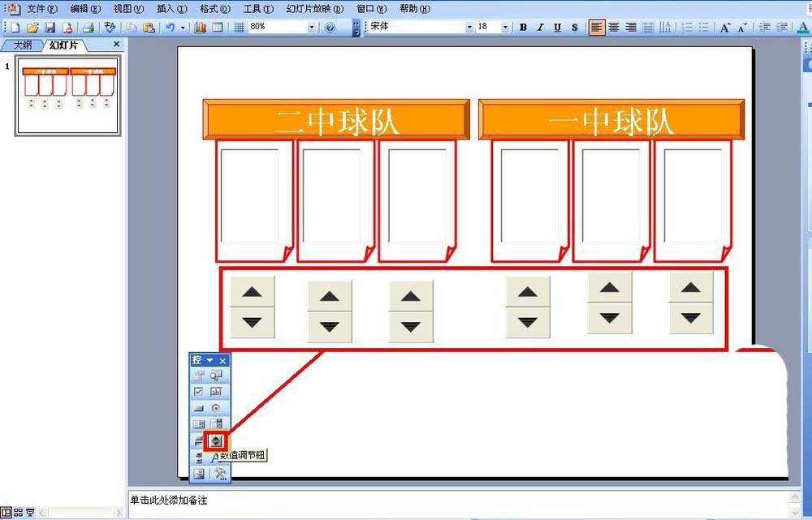The image size is (812, 520).
Task: Open the font size 18 dropdown
Action: (505, 28)
